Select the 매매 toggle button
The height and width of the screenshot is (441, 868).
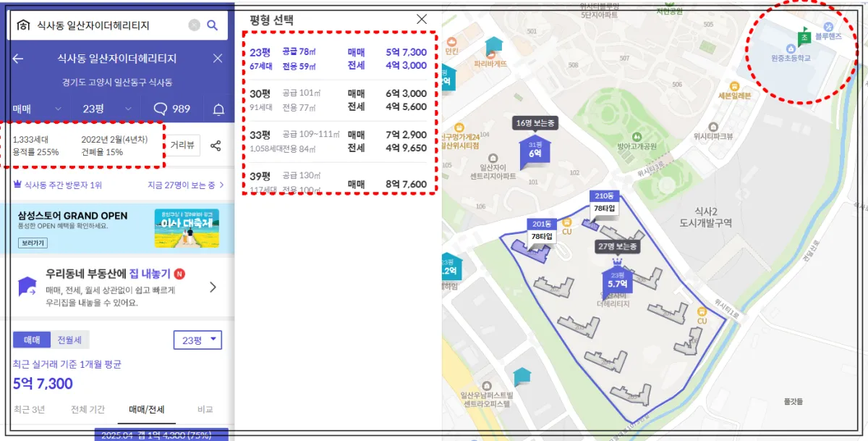[x=32, y=340]
